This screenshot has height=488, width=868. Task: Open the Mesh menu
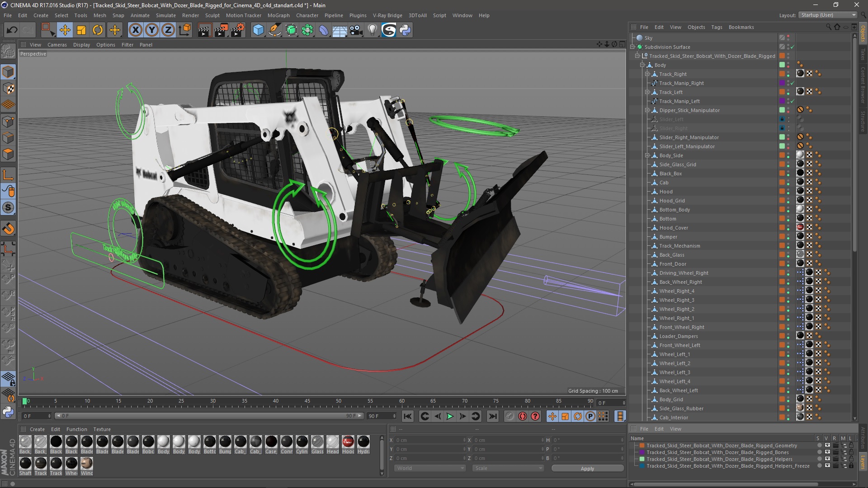tap(99, 15)
